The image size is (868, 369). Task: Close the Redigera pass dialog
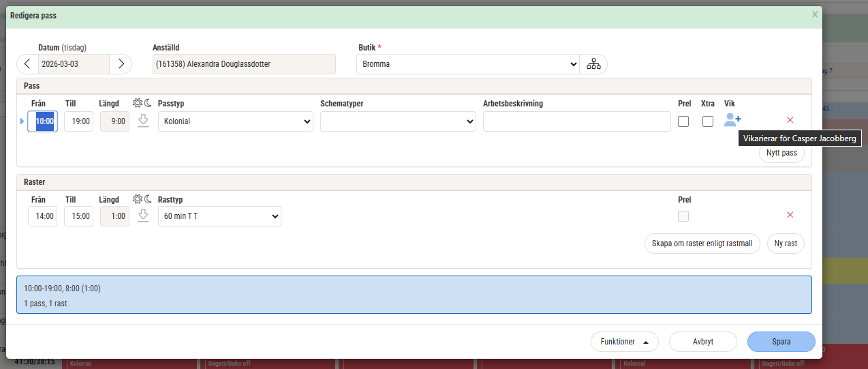[815, 14]
